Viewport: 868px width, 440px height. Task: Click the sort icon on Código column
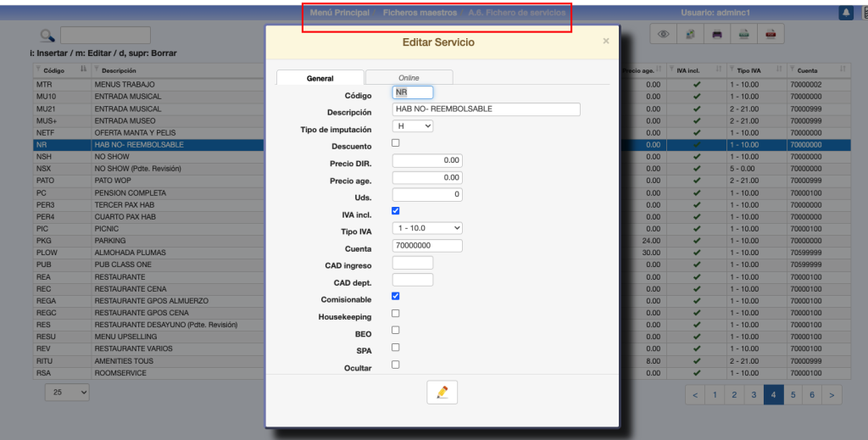click(x=83, y=70)
